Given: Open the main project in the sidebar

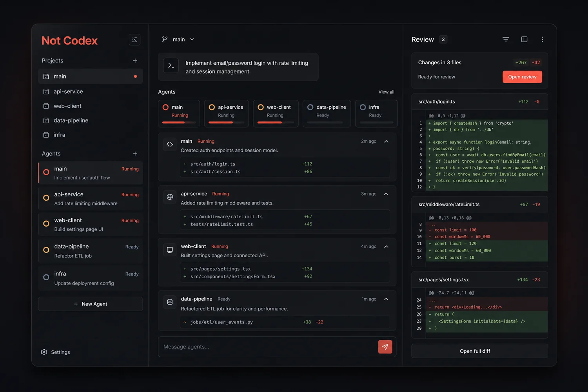Looking at the screenshot, I should [x=91, y=76].
